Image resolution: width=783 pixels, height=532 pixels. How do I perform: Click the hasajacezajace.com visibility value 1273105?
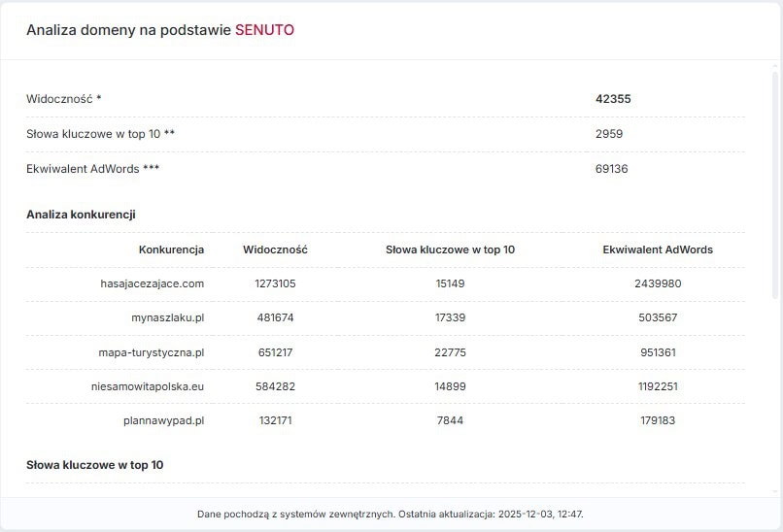(x=275, y=283)
